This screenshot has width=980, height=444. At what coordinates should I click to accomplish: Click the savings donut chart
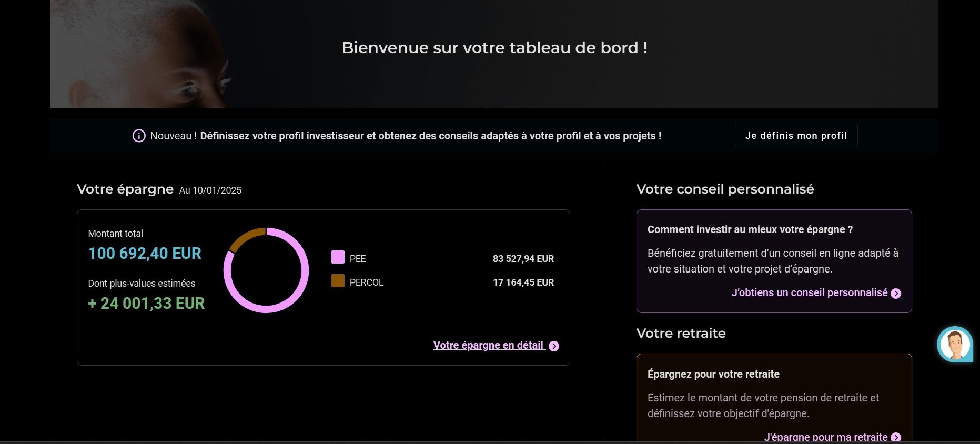click(x=266, y=270)
